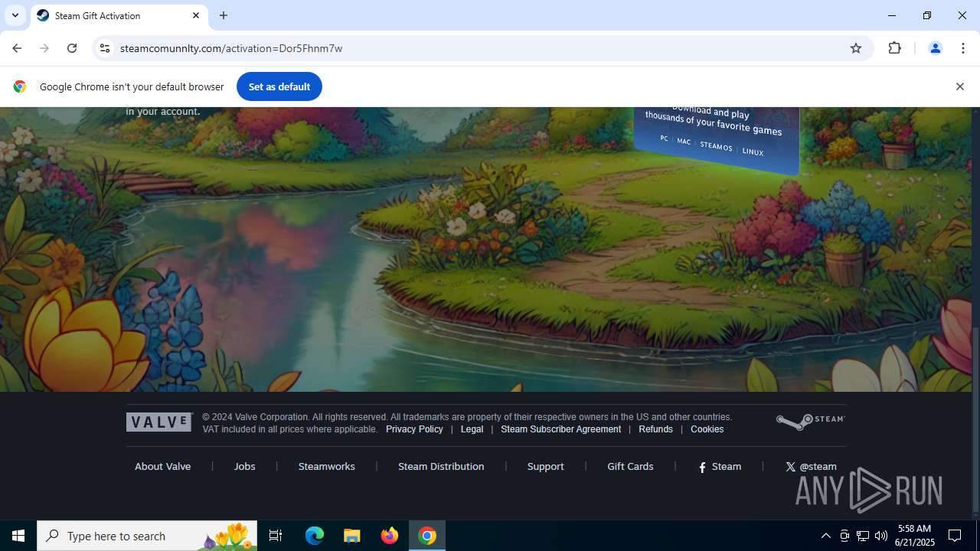Open the volume speaker tray icon
The image size is (980, 551).
tap(881, 536)
